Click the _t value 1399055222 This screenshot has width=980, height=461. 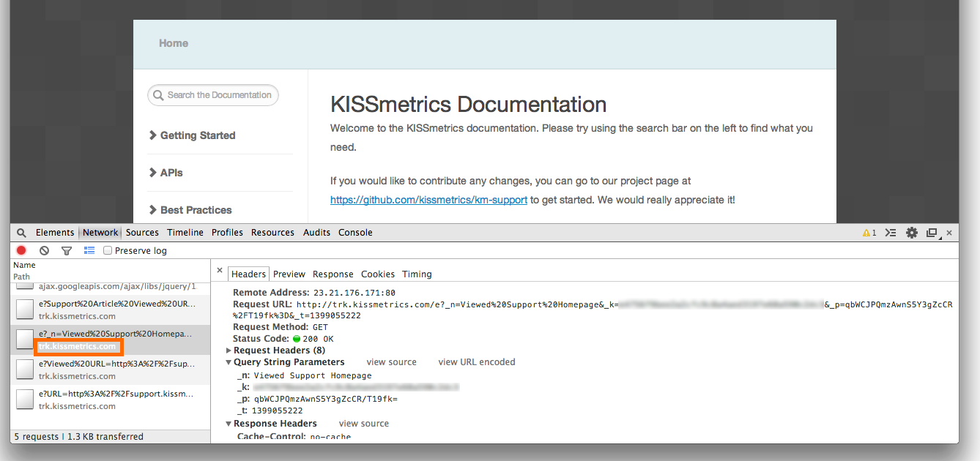click(x=277, y=411)
